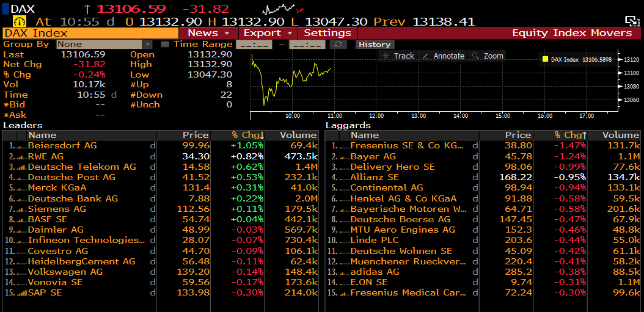Click the time range end field
Screen dimensions: 644x312
tap(307, 45)
